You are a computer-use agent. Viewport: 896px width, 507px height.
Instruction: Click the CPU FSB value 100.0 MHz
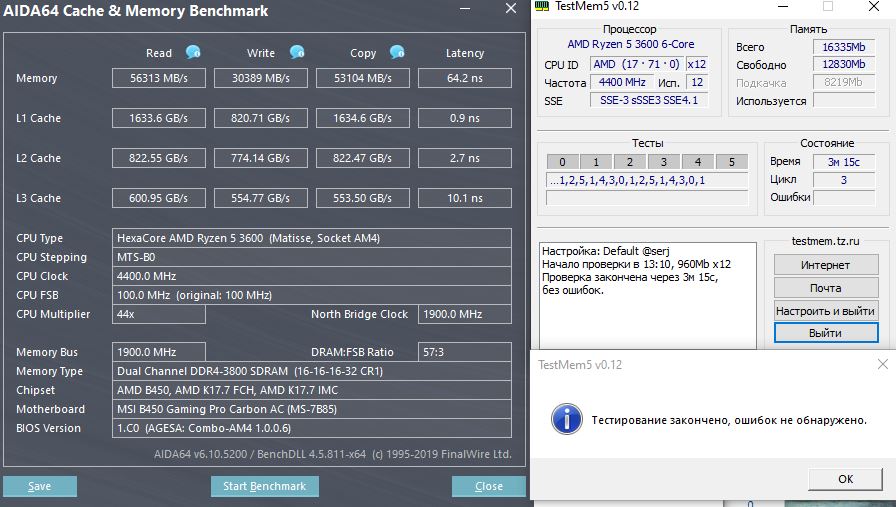click(x=311, y=295)
